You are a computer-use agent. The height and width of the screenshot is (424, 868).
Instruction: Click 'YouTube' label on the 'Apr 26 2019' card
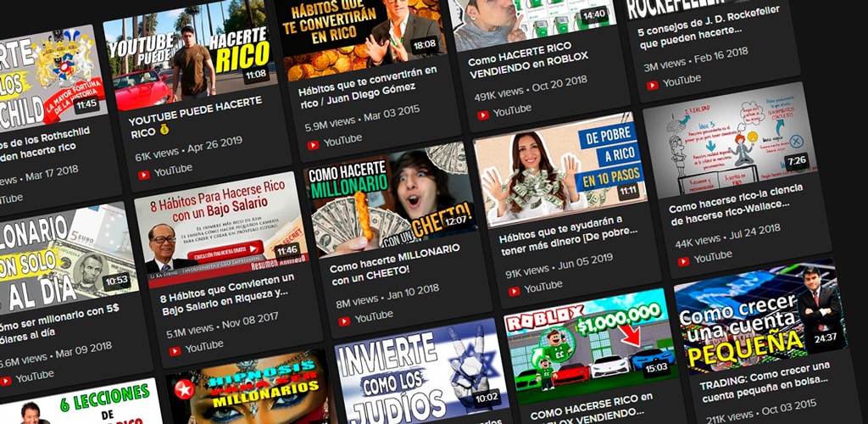(173, 170)
